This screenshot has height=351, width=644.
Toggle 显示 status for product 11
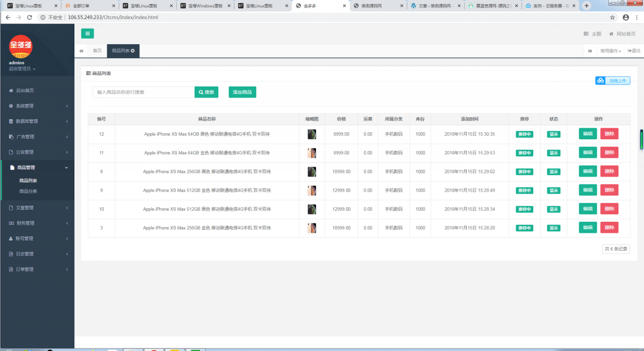coord(553,153)
